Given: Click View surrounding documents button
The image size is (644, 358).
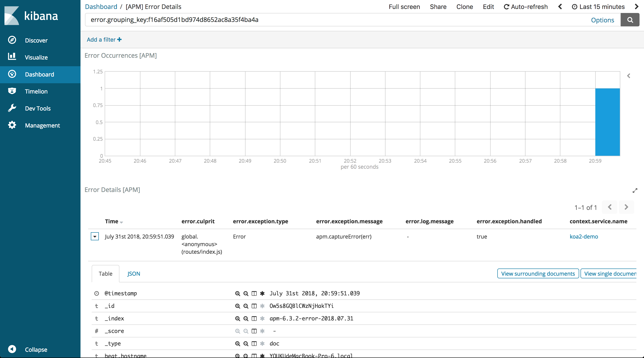Looking at the screenshot, I should 538,274.
